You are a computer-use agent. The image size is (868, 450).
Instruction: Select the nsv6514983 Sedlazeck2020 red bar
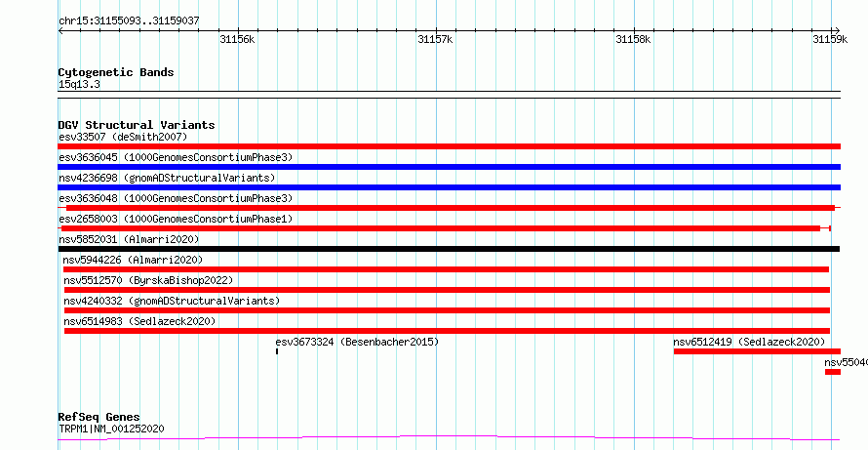click(447, 331)
